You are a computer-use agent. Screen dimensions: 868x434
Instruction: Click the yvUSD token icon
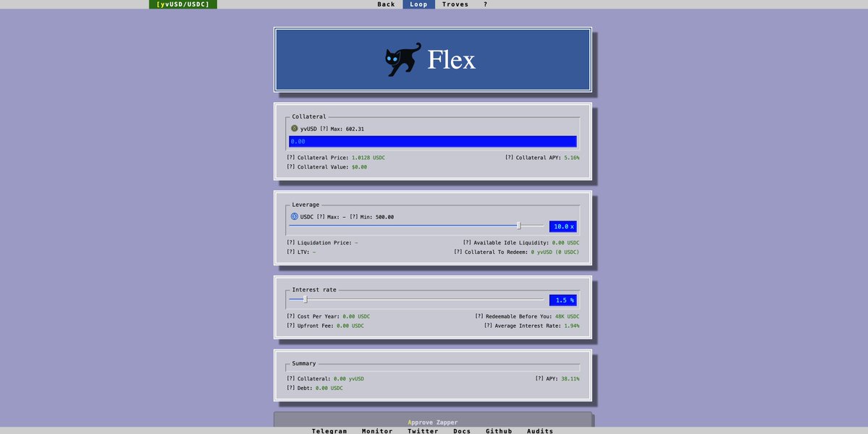click(x=295, y=128)
